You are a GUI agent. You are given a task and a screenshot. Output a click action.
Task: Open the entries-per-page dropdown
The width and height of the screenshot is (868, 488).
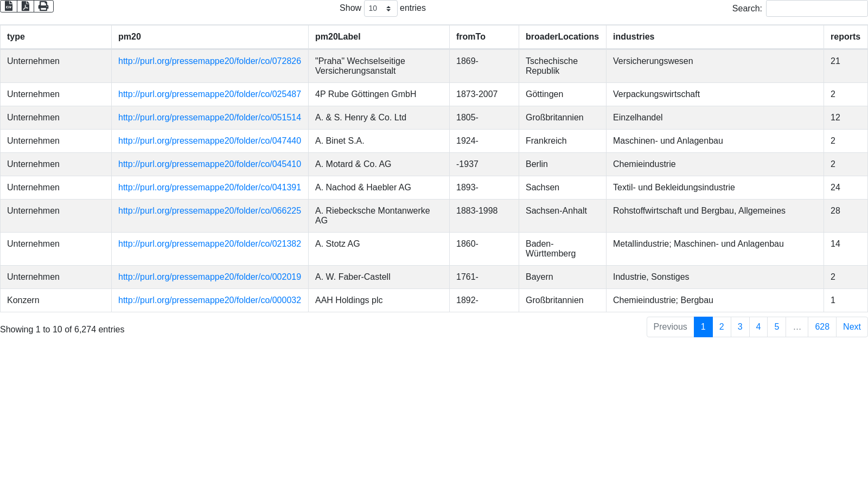pos(380,8)
